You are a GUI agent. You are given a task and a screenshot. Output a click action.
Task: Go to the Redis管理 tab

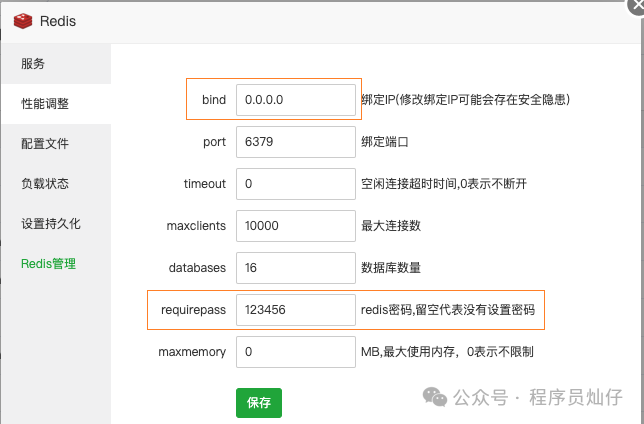coord(56,263)
